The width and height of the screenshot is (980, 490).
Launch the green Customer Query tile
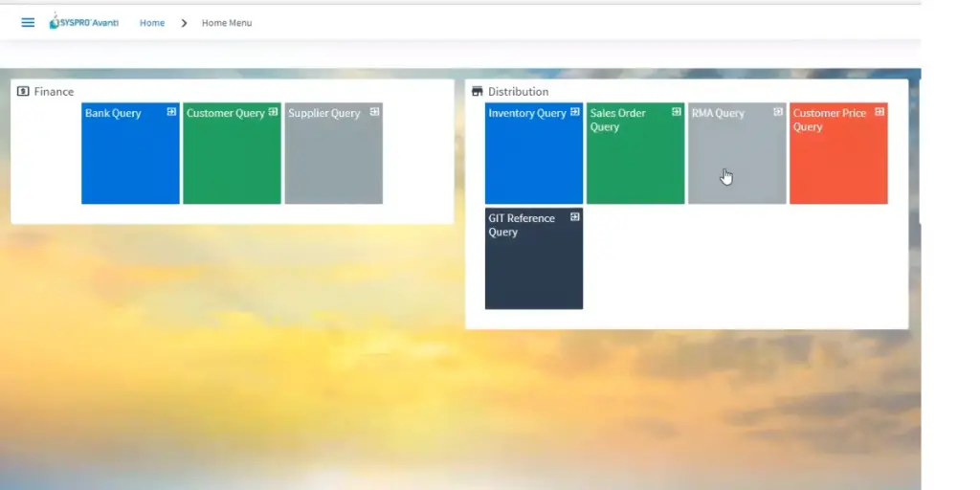(232, 158)
